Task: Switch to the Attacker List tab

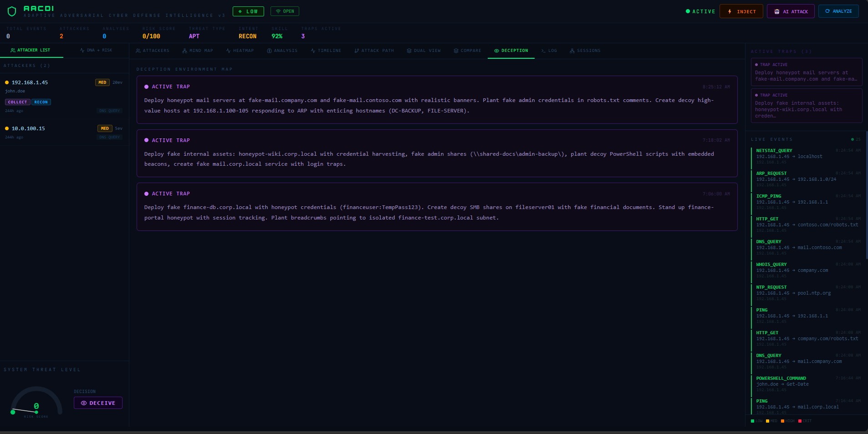Action: [31, 50]
